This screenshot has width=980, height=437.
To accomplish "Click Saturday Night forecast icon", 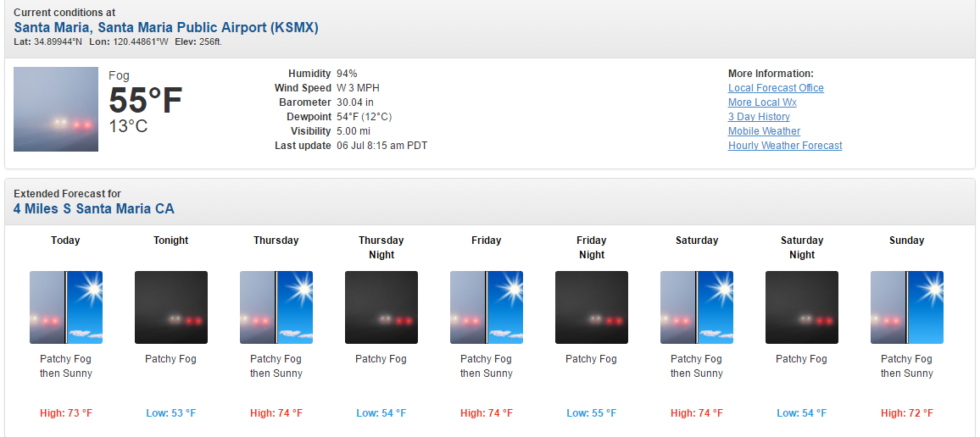I will pyautogui.click(x=802, y=307).
